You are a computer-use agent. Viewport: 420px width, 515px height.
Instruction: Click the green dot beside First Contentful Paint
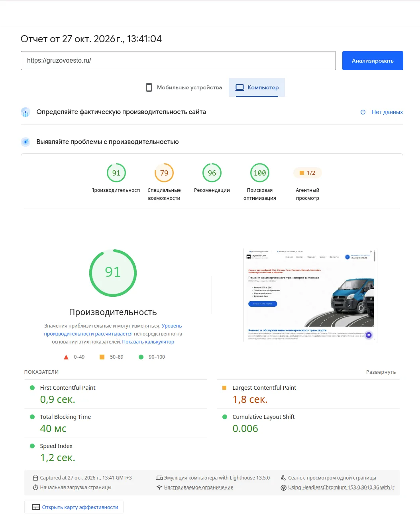[x=32, y=388]
